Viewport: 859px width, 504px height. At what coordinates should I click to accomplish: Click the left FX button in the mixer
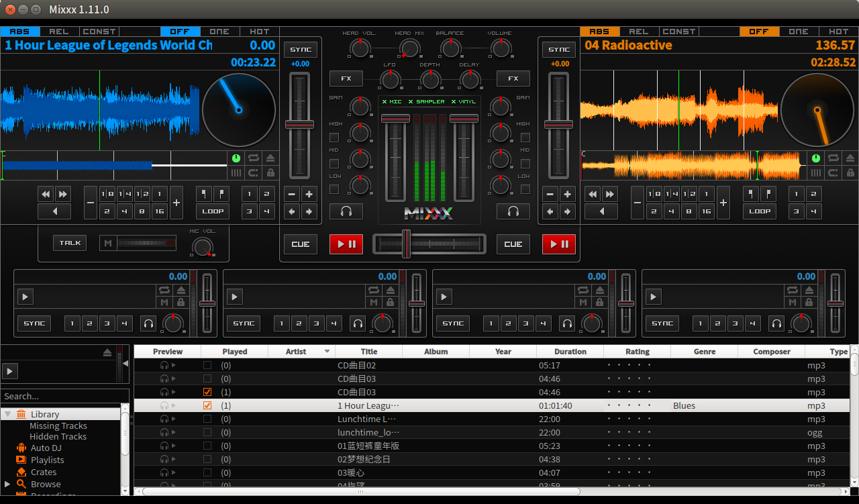tap(346, 79)
